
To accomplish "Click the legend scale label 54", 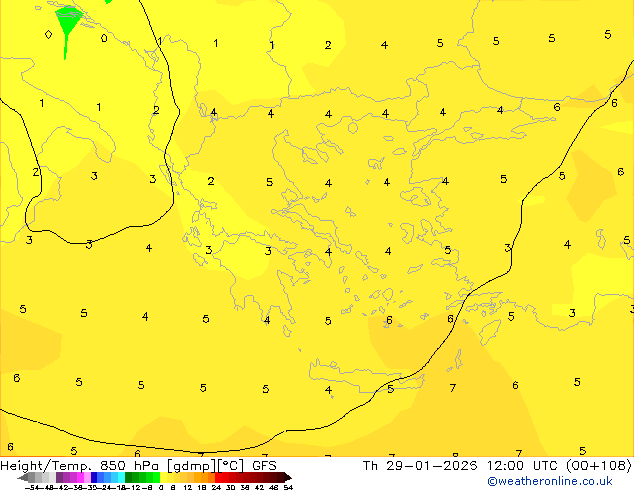I will (288, 487).
